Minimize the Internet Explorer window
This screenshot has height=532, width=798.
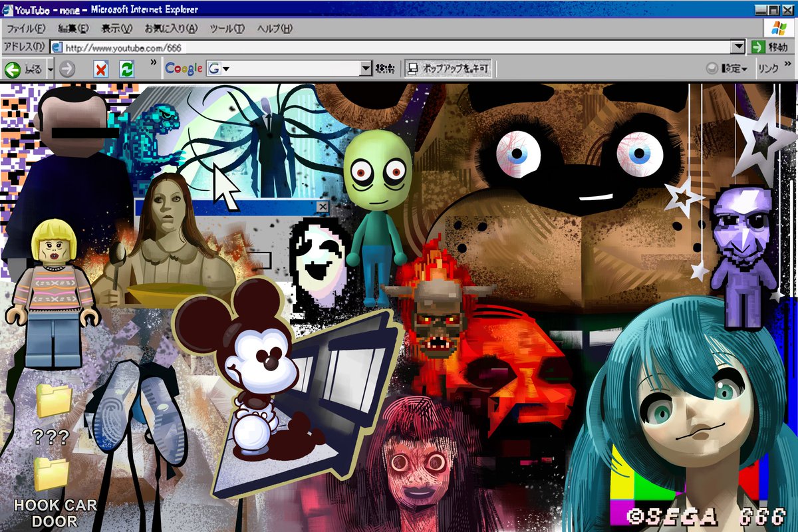(761, 10)
